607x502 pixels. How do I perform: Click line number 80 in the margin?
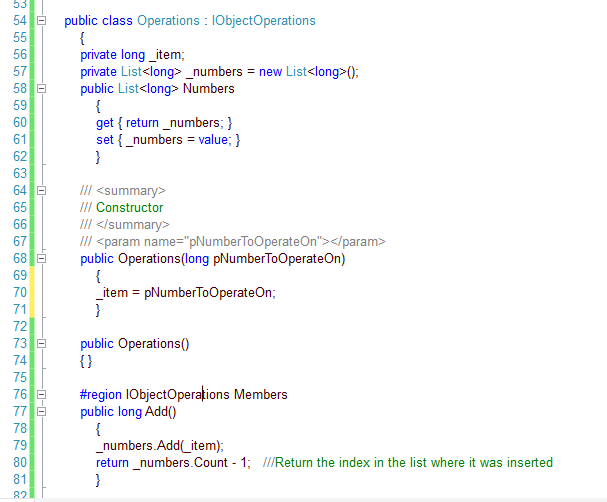20,463
